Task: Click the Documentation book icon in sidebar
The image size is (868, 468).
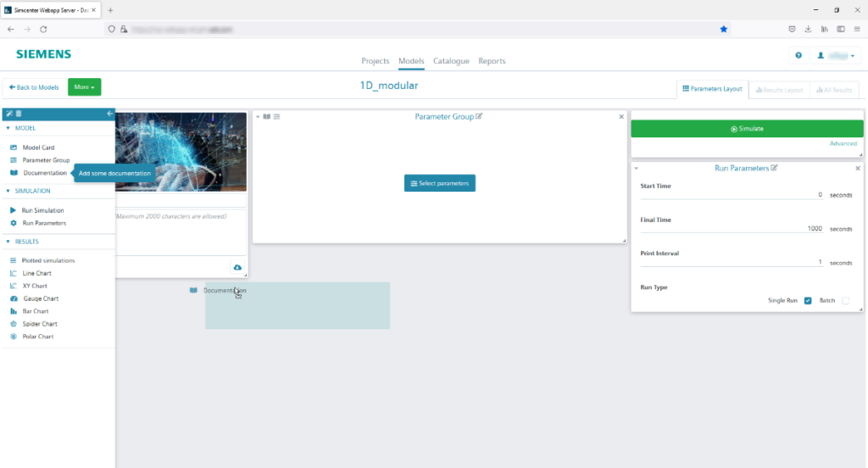Action: (14, 173)
